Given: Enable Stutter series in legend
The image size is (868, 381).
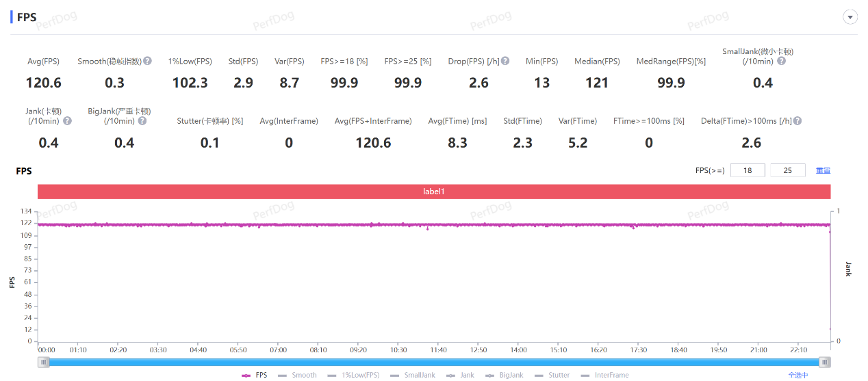Looking at the screenshot, I should [x=552, y=375].
